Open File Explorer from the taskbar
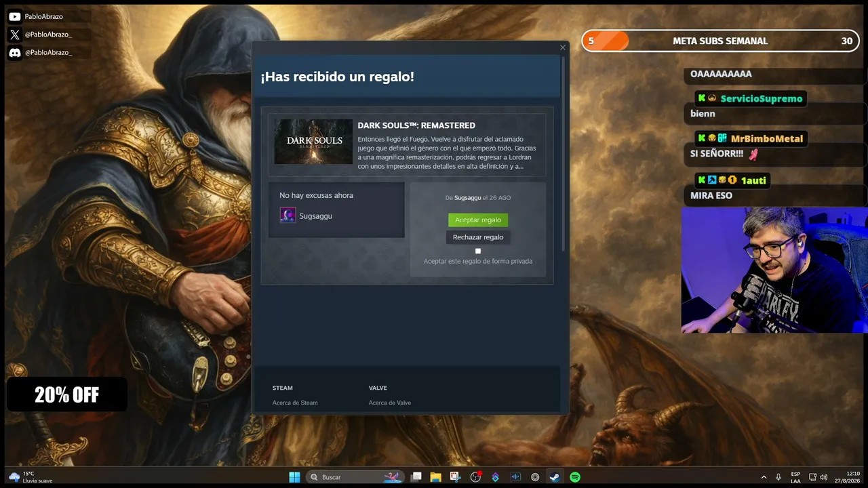Viewport: 868px width, 488px height. coord(435,477)
